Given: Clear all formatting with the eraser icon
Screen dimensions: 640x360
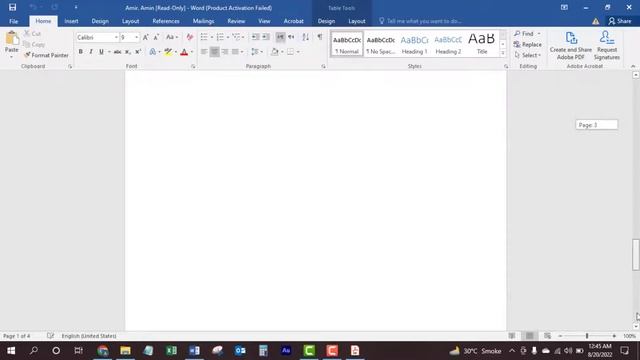Looking at the screenshot, I should [189, 37].
